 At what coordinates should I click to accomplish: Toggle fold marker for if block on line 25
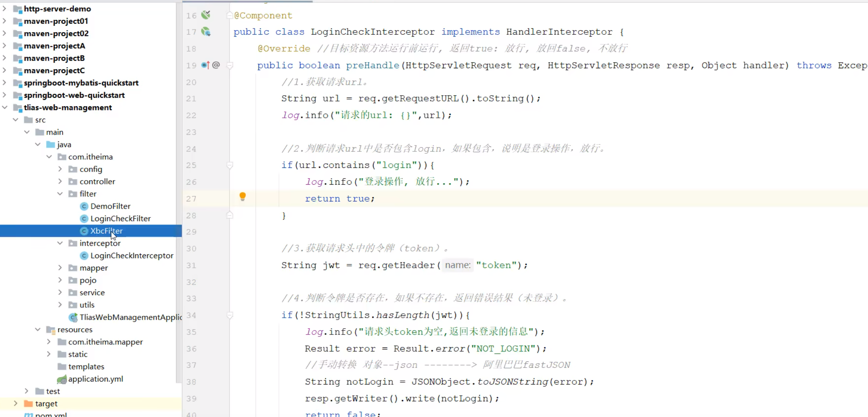pyautogui.click(x=230, y=165)
